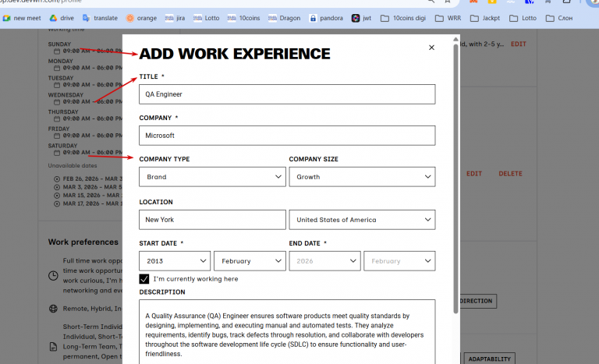Open the orange bookmark
This screenshot has width=599, height=364.
coord(141,18)
